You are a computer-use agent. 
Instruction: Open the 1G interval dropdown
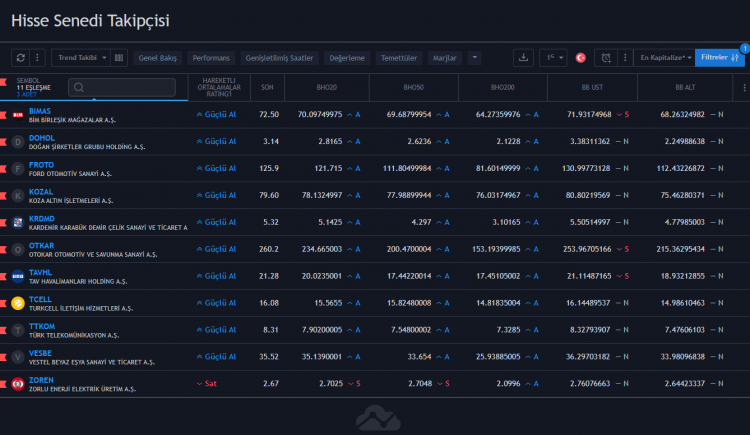[554, 58]
